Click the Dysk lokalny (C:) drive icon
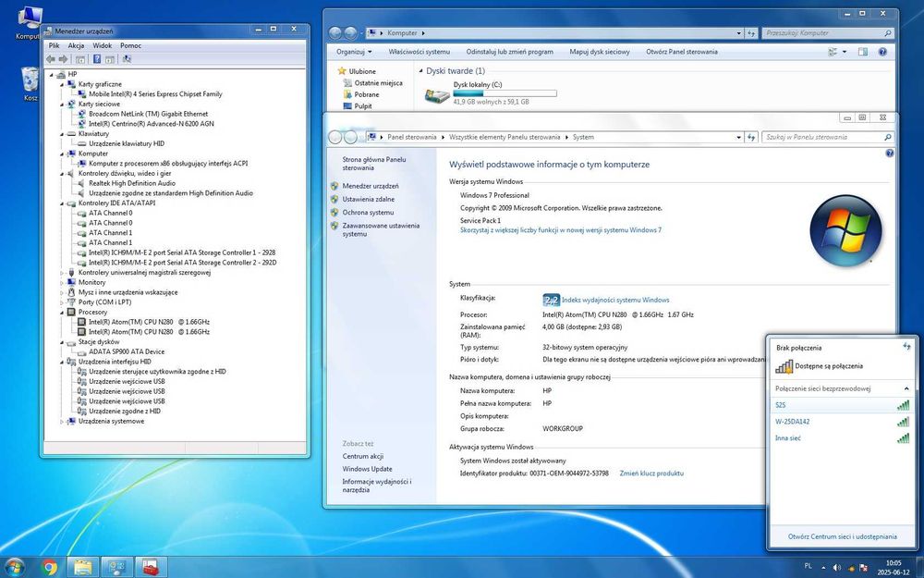This screenshot has width=924, height=578. tap(437, 95)
